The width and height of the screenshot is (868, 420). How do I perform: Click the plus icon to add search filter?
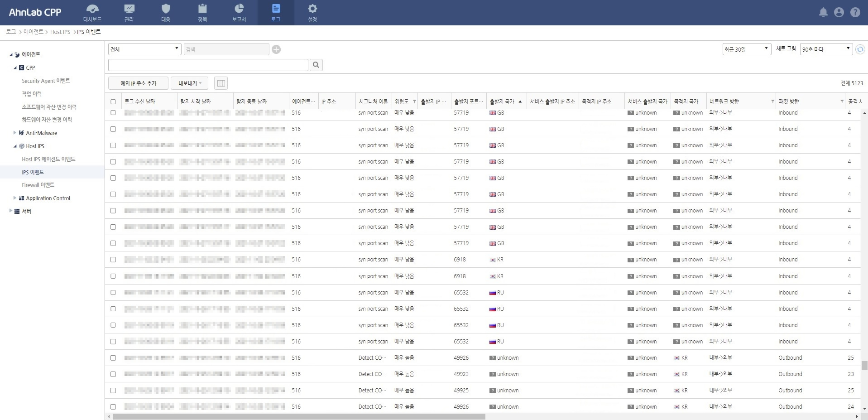(x=276, y=49)
